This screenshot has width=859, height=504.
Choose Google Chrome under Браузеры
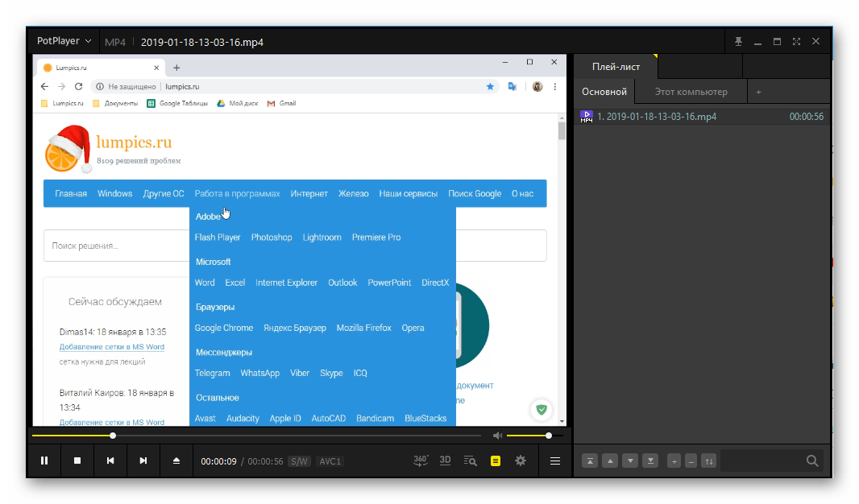pos(224,328)
